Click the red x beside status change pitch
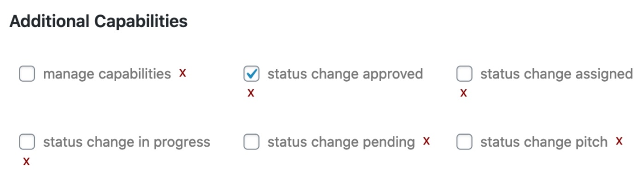This screenshot has width=644, height=174. pyautogui.click(x=619, y=141)
